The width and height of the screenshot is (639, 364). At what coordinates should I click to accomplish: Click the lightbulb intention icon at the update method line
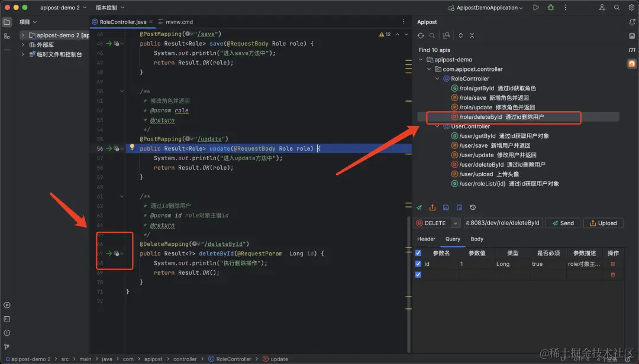[132, 147]
